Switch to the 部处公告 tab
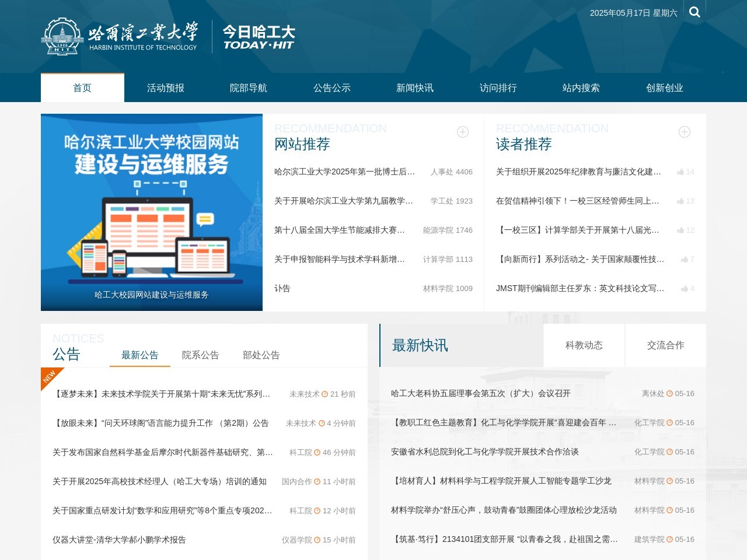 click(261, 355)
